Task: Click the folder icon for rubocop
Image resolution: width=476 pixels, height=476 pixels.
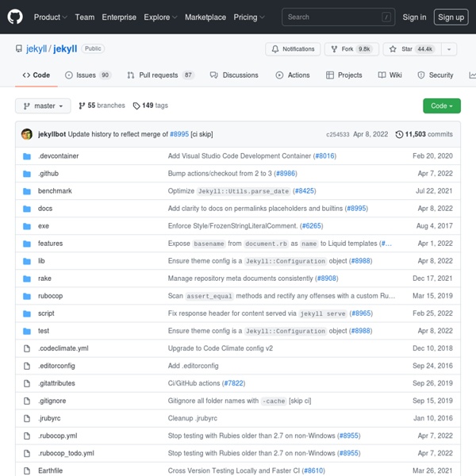Action: pyautogui.click(x=27, y=296)
